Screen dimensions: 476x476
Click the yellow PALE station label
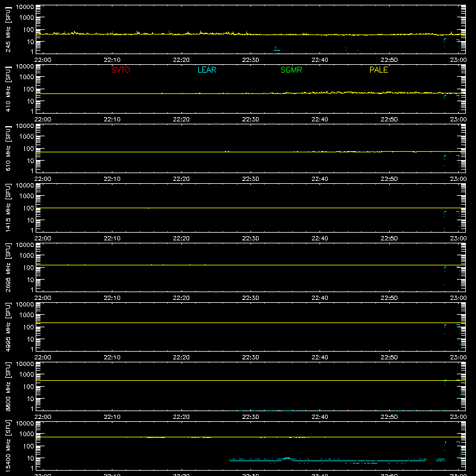pos(378,70)
